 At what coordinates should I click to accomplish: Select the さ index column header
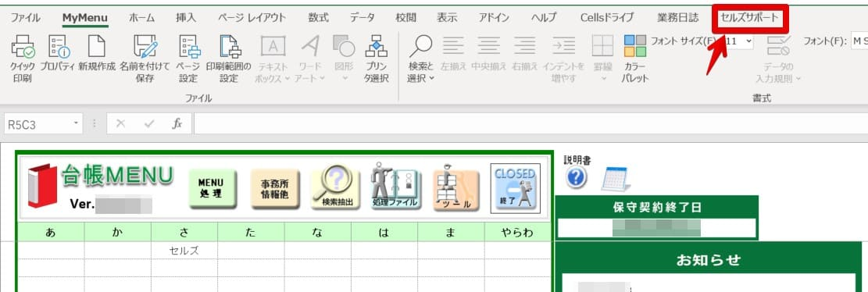[184, 233]
